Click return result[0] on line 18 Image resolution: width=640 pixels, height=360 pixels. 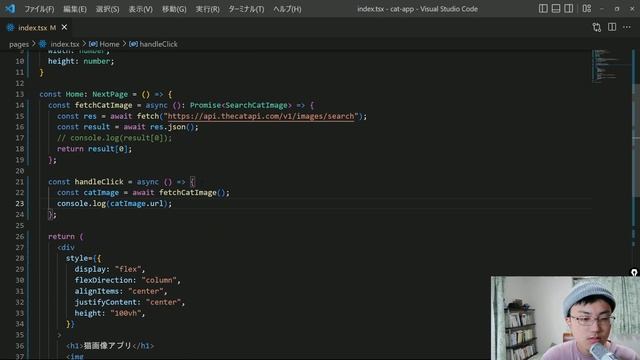point(94,149)
